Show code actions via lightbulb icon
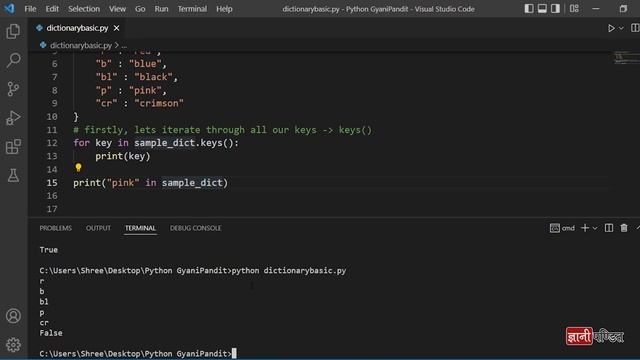 (x=78, y=167)
